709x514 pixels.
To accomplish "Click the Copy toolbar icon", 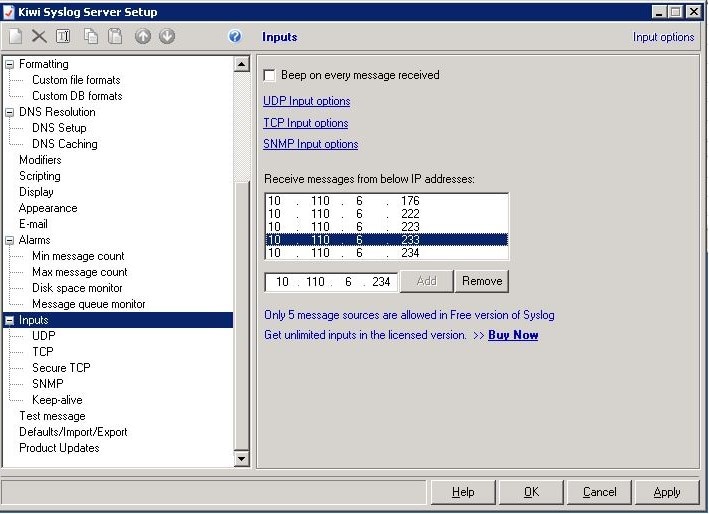I will 91,36.
